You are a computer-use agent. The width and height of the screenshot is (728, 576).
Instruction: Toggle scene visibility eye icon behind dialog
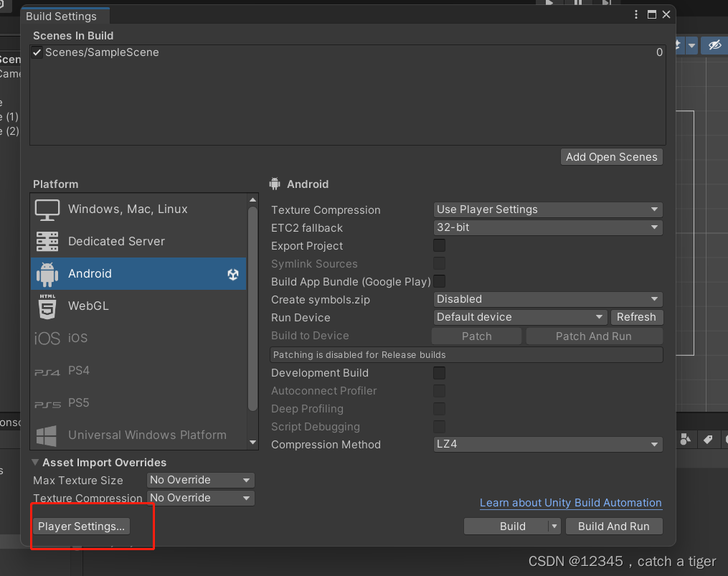pos(714,45)
